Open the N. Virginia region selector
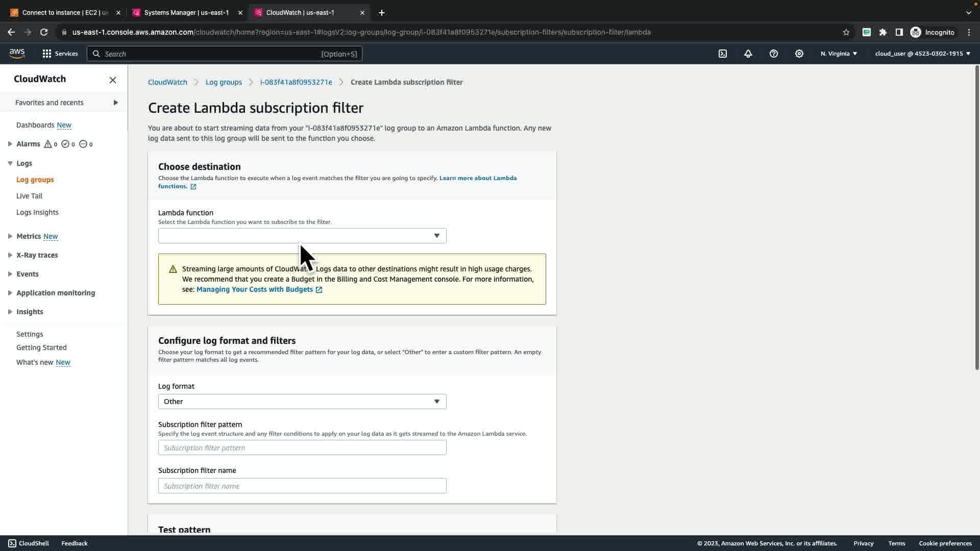The height and width of the screenshot is (551, 980). [839, 54]
